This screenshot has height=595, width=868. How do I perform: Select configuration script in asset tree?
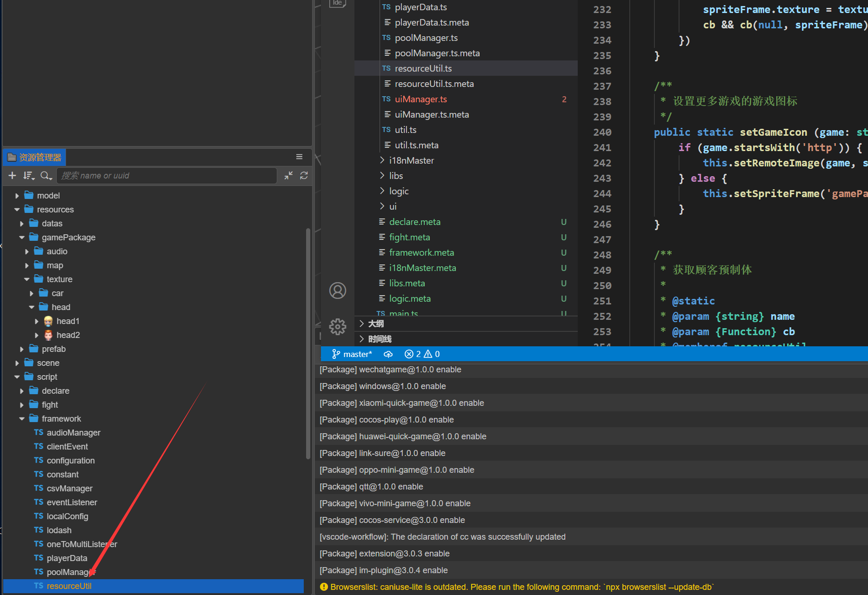(x=71, y=461)
